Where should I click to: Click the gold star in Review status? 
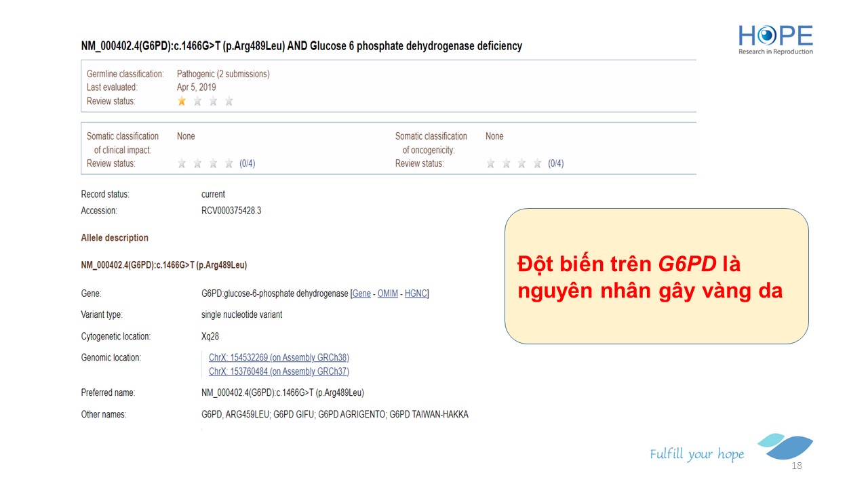click(x=182, y=101)
